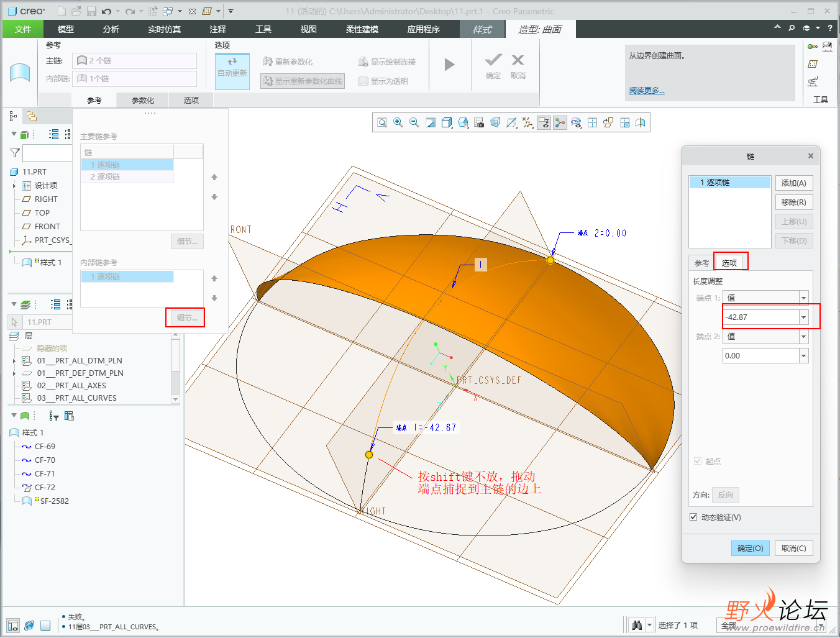Expand the 01__PRT_ALL_DTM_PLN layer
The height and width of the screenshot is (638, 840).
(14, 361)
